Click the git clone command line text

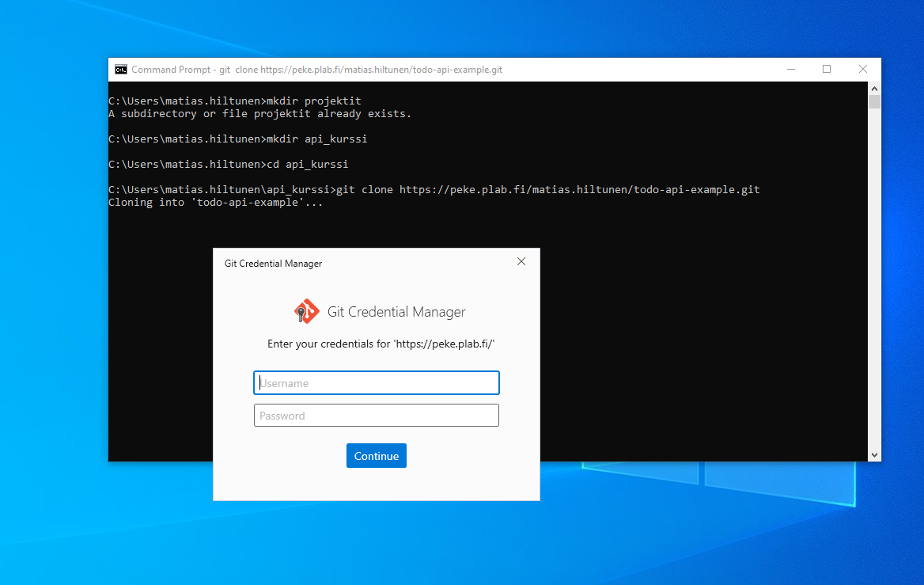click(434, 189)
